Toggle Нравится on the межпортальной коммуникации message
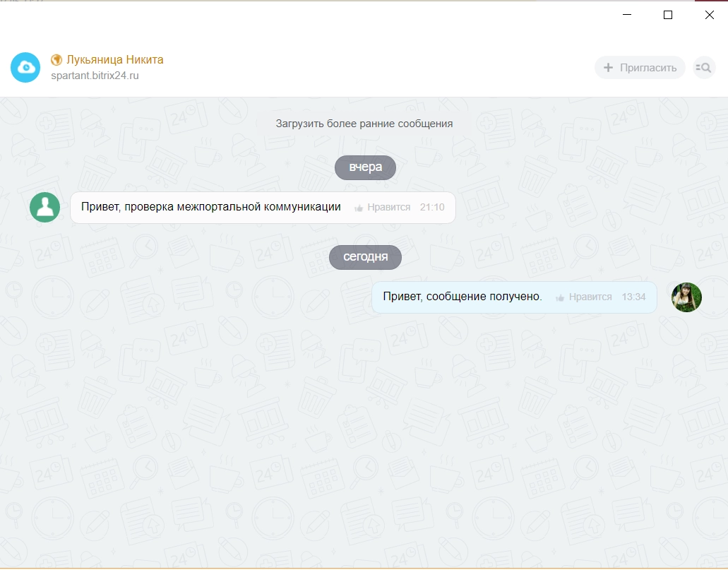728x570 pixels. point(388,207)
